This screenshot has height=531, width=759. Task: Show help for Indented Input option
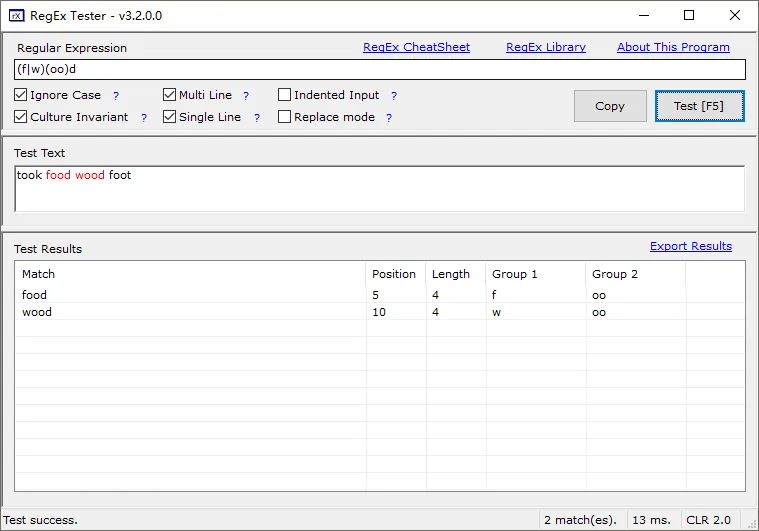[x=394, y=96]
